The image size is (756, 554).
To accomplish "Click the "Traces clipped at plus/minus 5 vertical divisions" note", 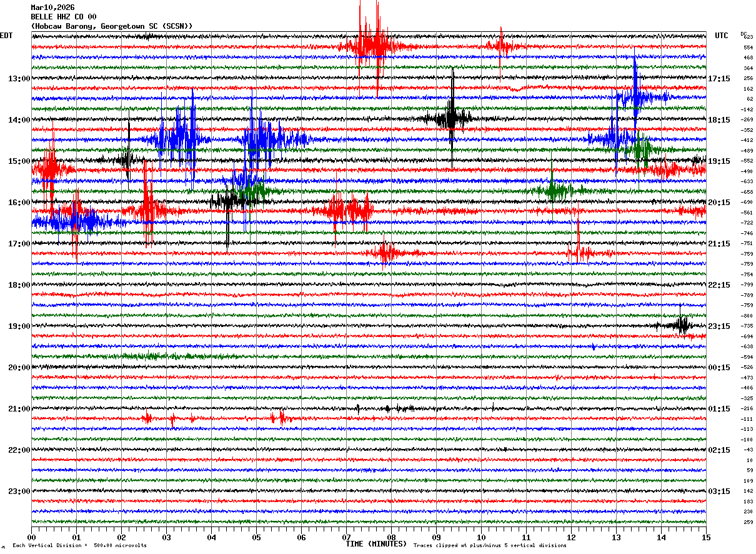I will coord(490,545).
